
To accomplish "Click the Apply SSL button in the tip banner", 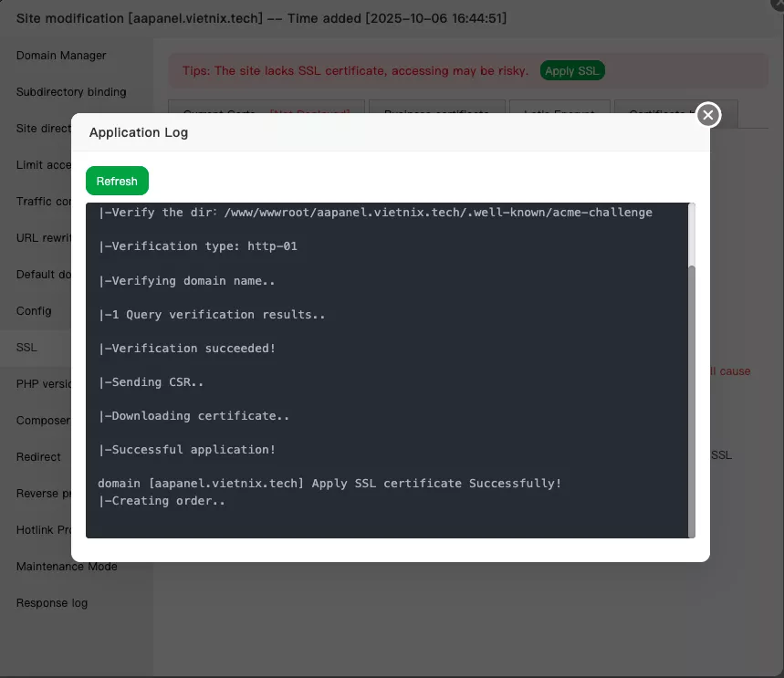I will [x=572, y=69].
